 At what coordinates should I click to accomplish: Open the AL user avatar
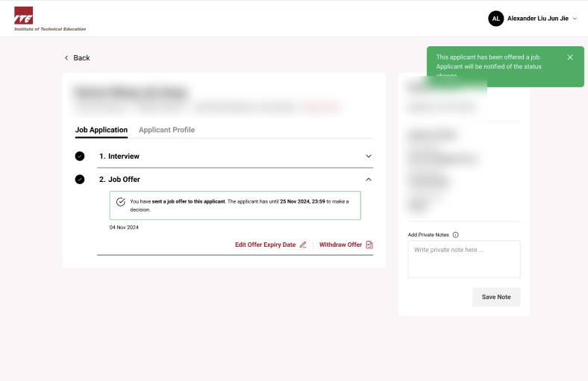(495, 19)
